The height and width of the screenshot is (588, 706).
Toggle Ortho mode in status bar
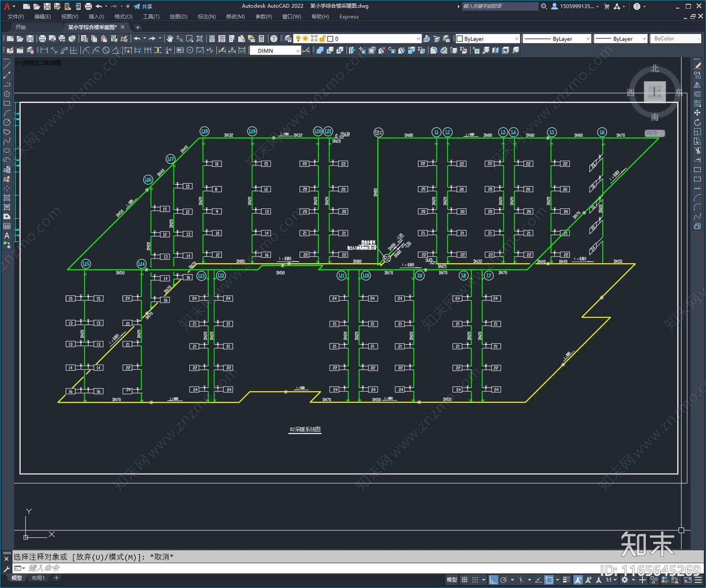click(x=493, y=580)
